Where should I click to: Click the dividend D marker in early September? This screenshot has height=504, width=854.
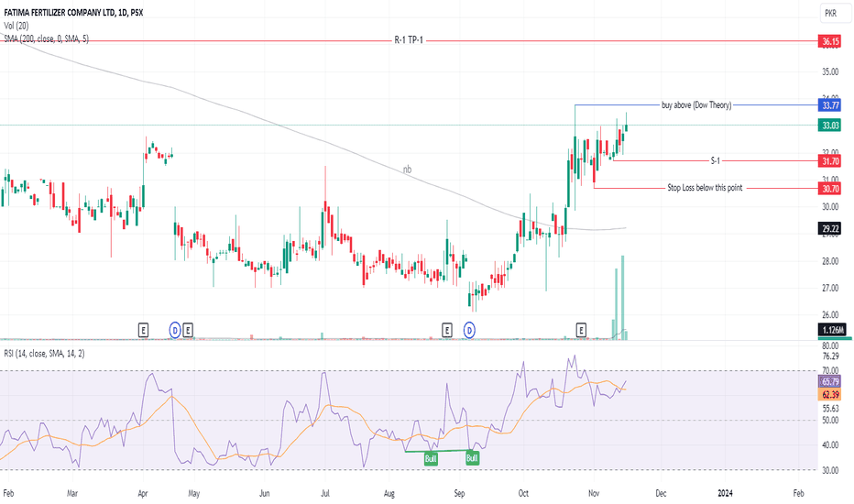[469, 330]
